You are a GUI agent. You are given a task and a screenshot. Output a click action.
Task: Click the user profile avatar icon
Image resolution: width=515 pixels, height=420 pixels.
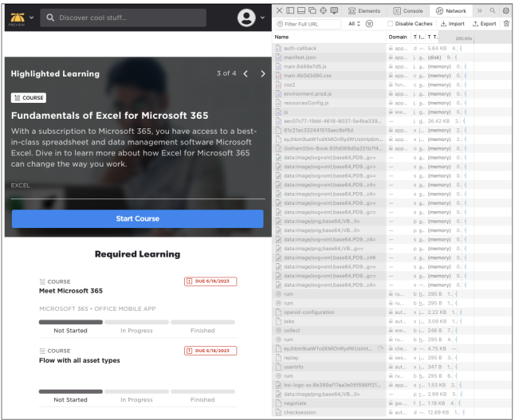pos(246,18)
